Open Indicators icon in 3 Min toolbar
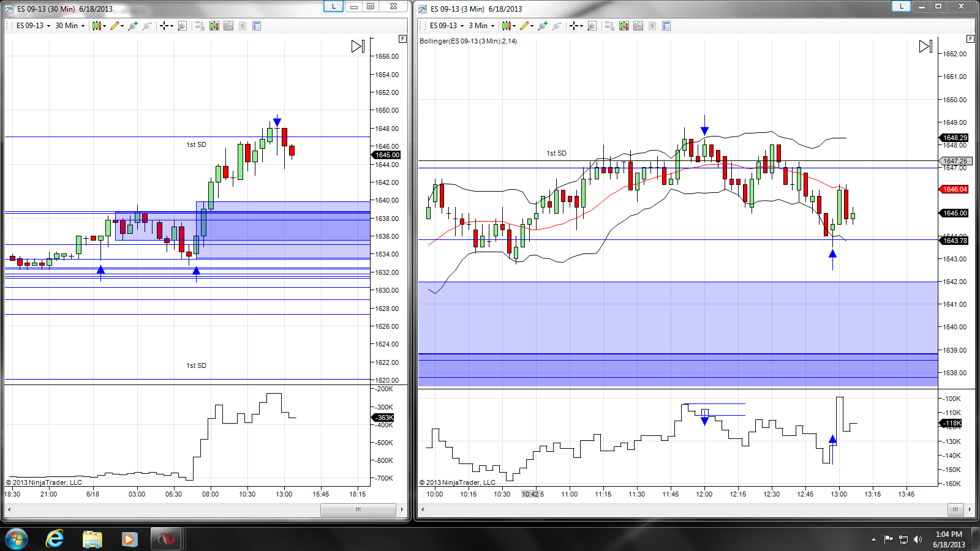 638,26
